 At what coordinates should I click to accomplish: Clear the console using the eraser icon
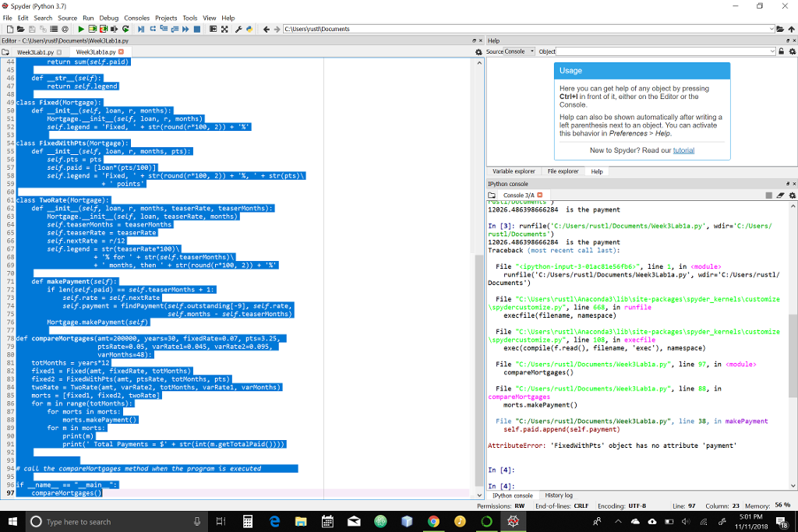click(780, 195)
